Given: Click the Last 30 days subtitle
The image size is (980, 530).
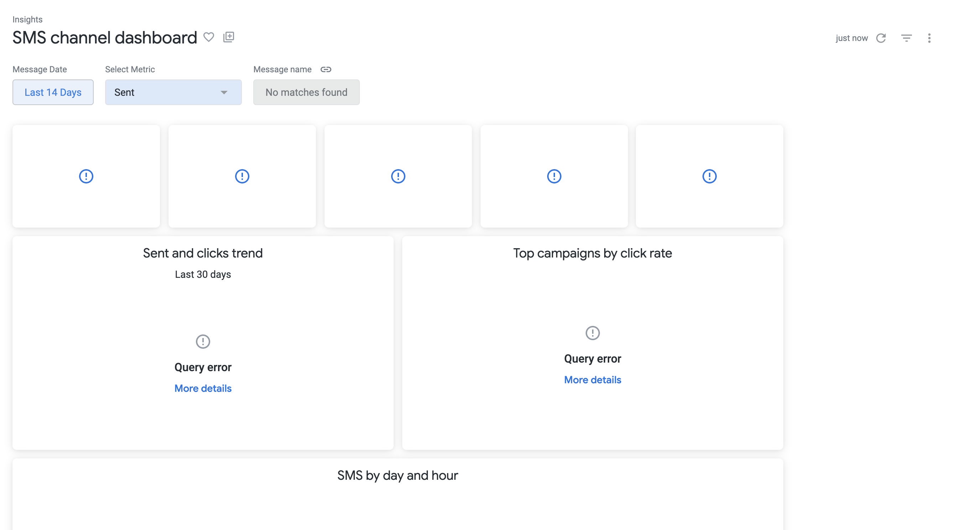Looking at the screenshot, I should coord(203,274).
